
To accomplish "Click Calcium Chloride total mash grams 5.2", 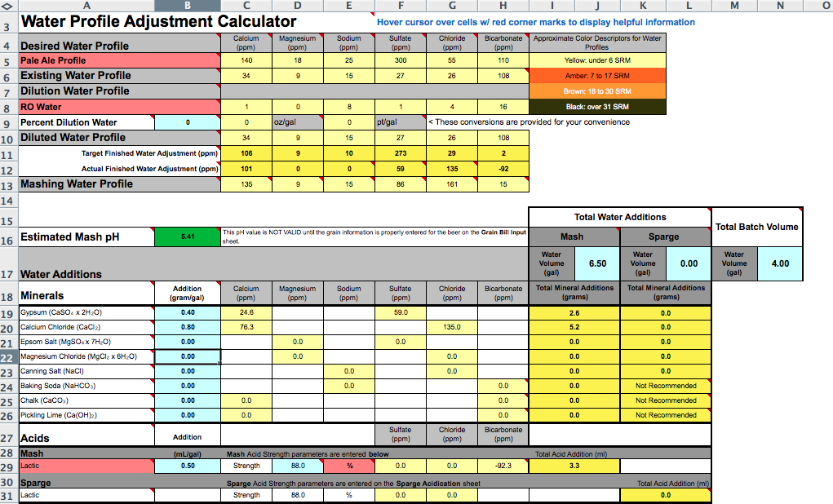I will (574, 328).
